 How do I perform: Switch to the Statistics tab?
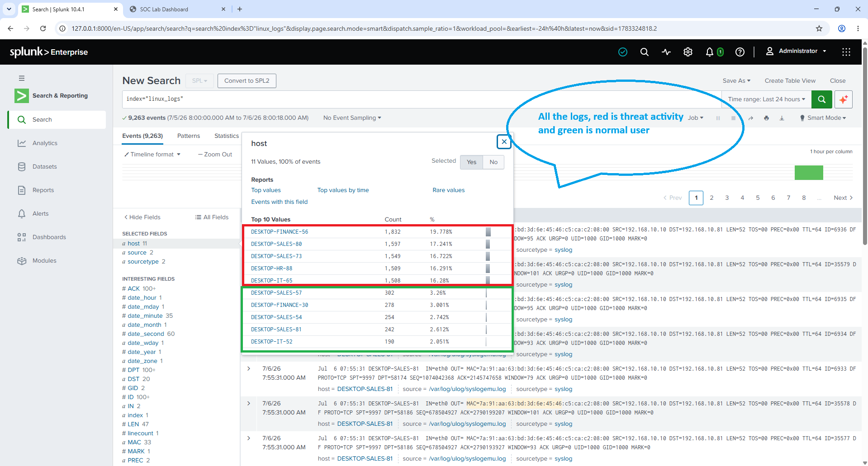tap(227, 136)
